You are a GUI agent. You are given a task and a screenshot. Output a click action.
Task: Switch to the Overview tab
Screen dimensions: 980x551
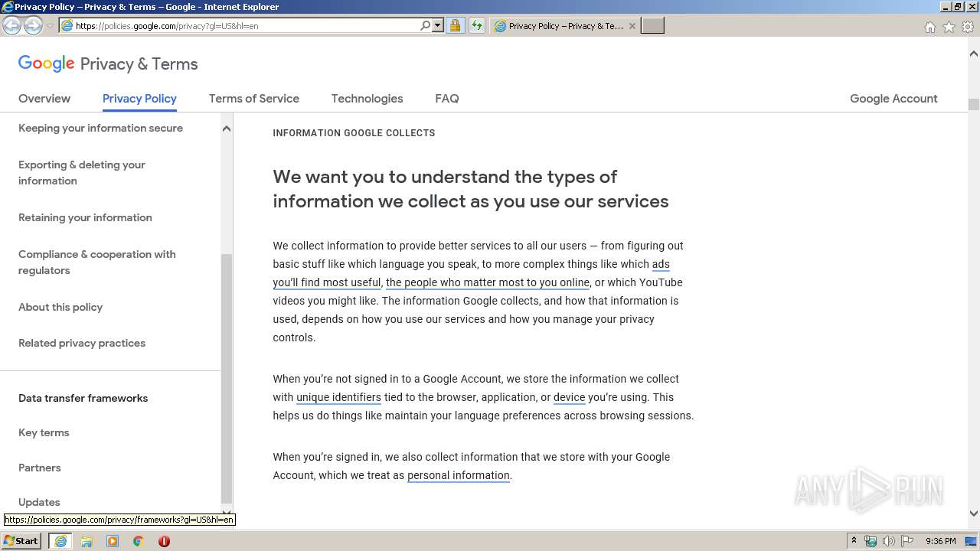(44, 99)
